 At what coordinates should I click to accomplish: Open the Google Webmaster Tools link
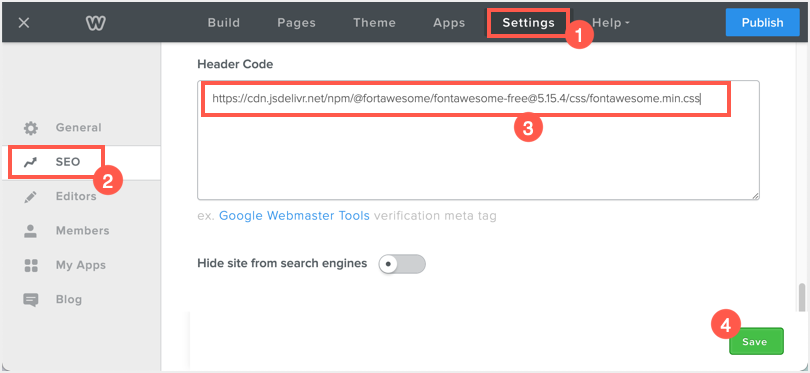coord(294,215)
